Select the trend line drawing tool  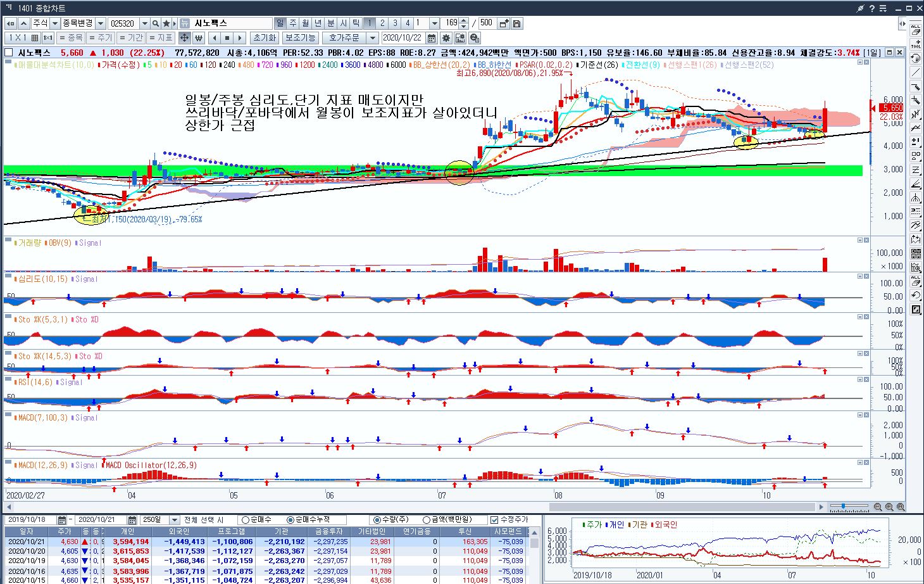pos(916,73)
